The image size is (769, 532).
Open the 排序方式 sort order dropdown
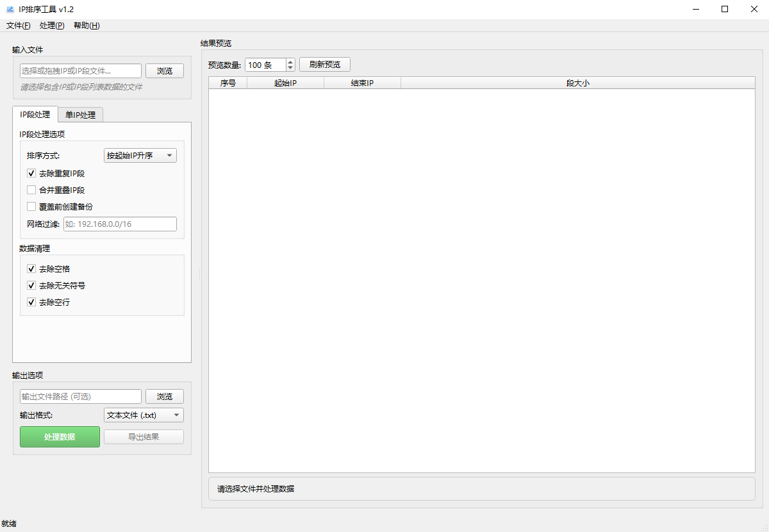click(x=140, y=155)
